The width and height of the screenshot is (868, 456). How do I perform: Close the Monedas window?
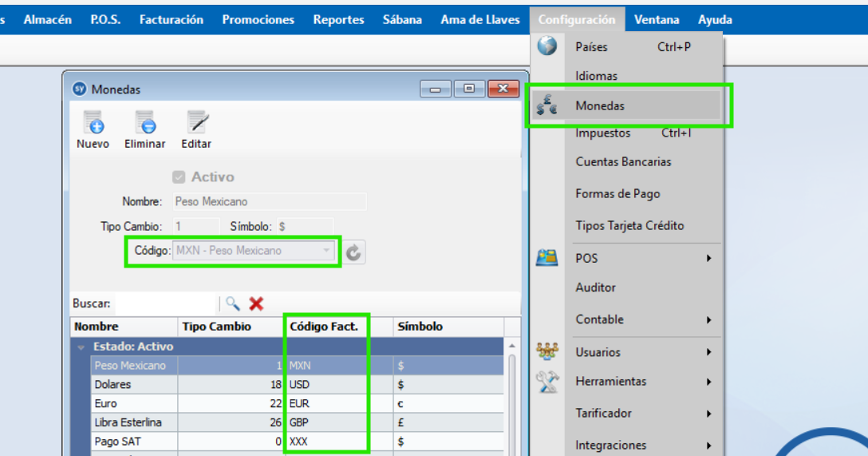coord(503,89)
